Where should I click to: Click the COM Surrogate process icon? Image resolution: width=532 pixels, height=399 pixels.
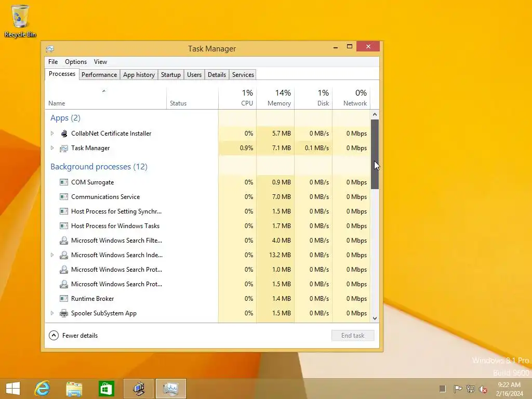coord(64,182)
